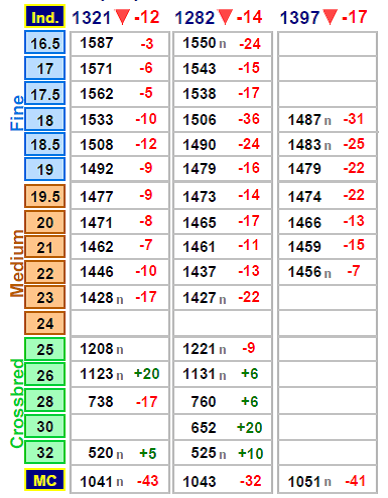Click the MC row label

[x=45, y=480]
